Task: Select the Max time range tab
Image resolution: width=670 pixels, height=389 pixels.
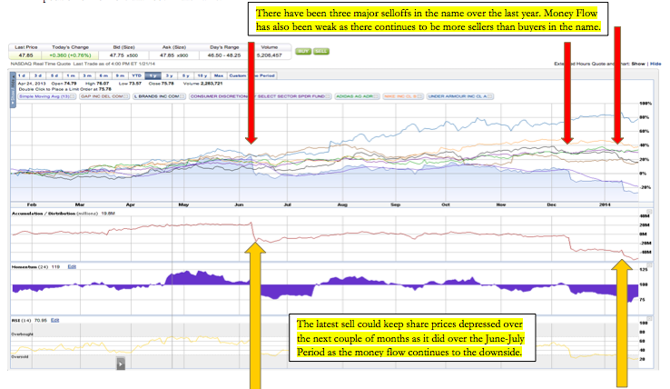Action: tap(219, 76)
